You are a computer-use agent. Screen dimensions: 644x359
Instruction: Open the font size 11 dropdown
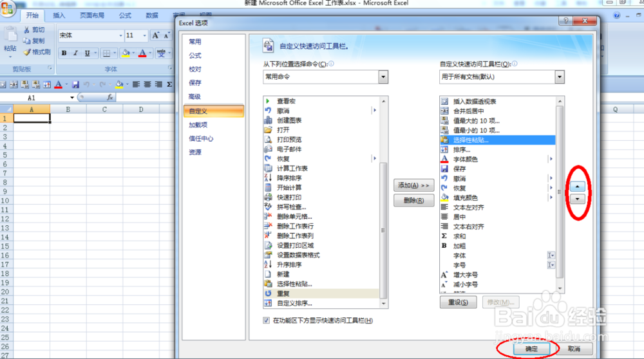pos(144,35)
